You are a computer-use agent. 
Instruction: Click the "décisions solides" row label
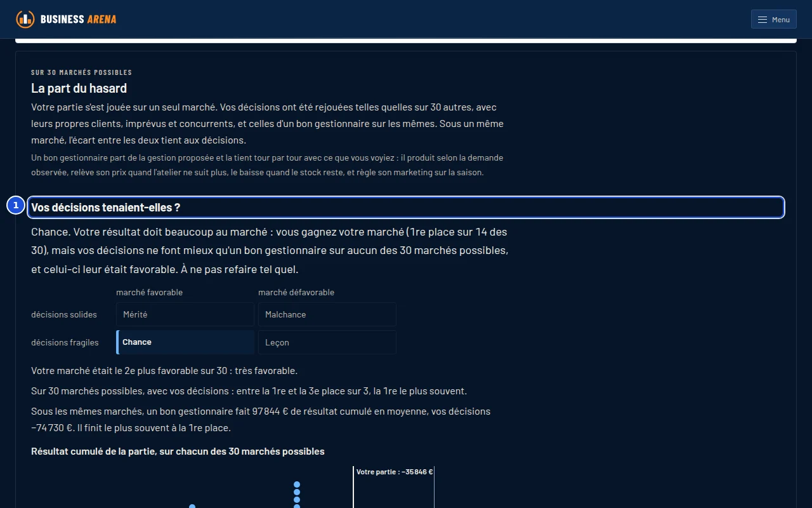pos(64,314)
